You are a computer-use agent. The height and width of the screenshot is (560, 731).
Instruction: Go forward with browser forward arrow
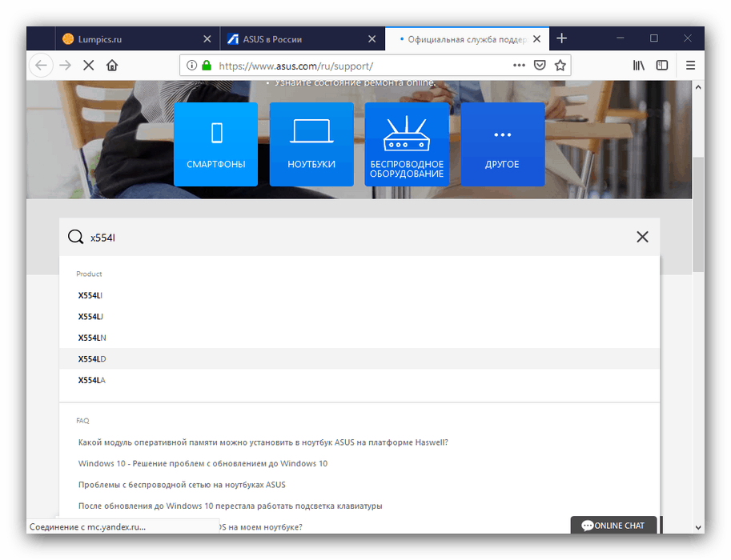click(x=66, y=66)
